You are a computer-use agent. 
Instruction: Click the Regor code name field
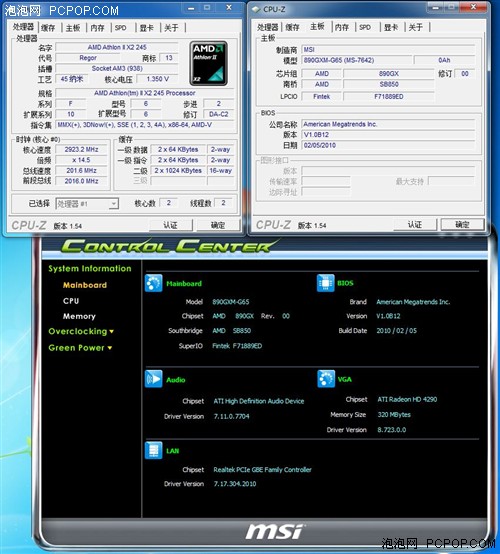(88, 58)
